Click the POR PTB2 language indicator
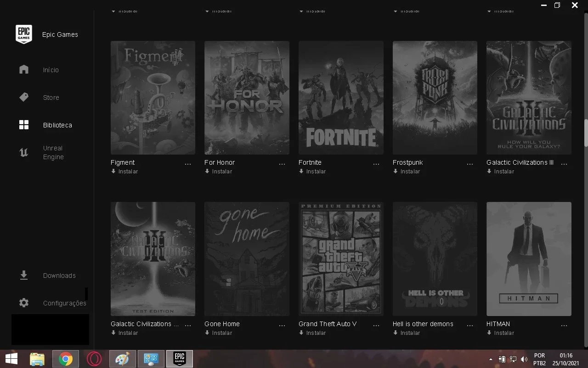The image size is (588, 368). tap(539, 359)
